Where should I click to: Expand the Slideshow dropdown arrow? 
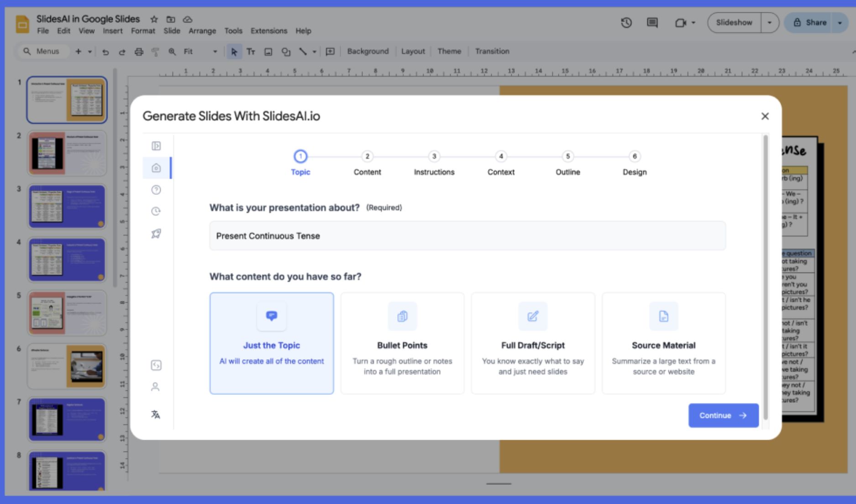769,22
